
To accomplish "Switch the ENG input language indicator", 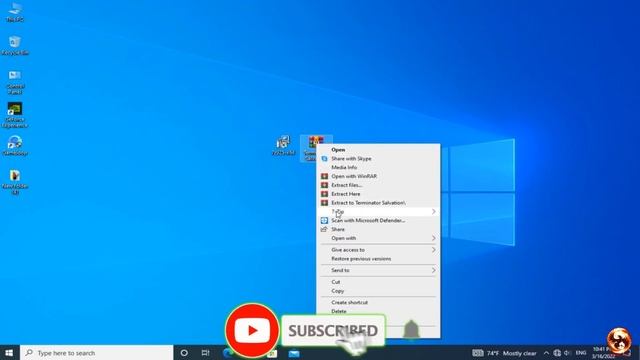I will [x=581, y=353].
